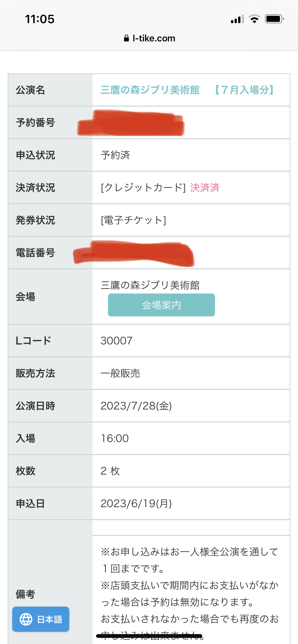Open the 会場案内 venue guide button
Viewport: 298px width, 644px height.
click(161, 305)
